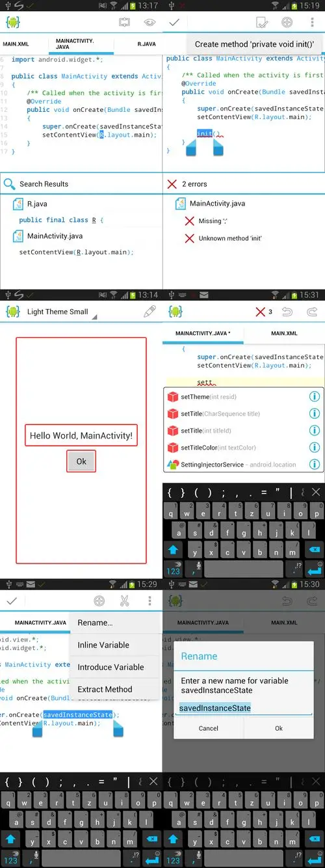Tap the red X 3 errors indicator
This screenshot has width=325, height=868.
pos(265,312)
